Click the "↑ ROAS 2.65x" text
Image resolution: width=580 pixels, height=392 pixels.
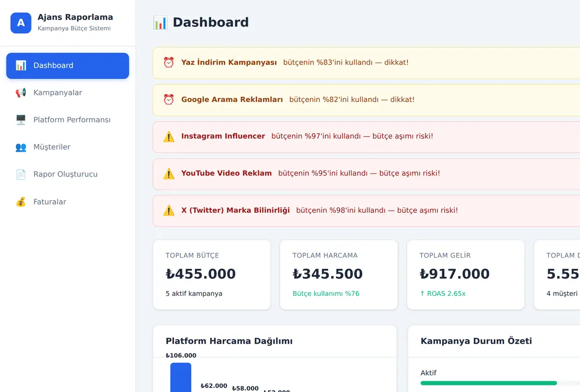[x=442, y=293]
